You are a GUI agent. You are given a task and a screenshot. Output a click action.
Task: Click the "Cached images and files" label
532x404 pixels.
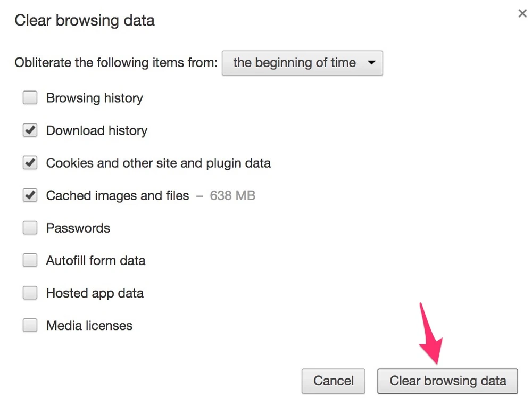tap(118, 195)
